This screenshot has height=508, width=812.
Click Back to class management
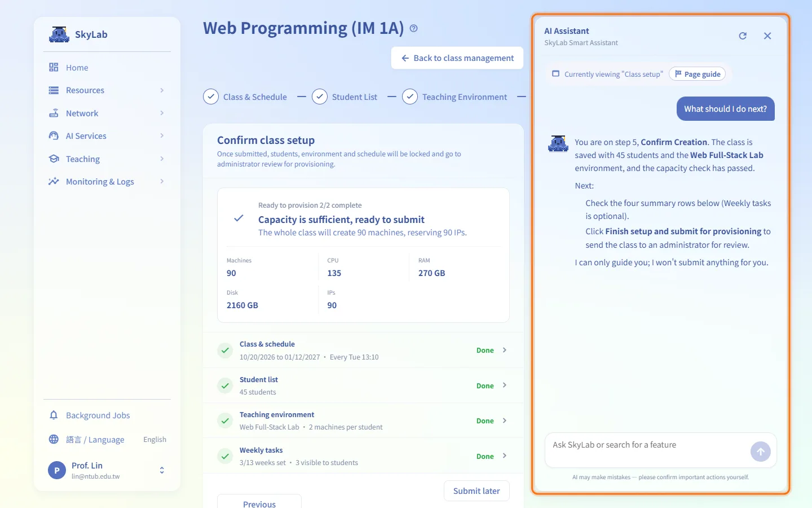point(457,58)
